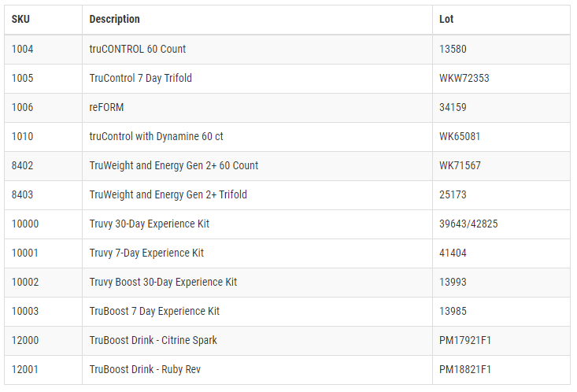
Task: Click truControl with Dynamine 60 ct
Action: [x=156, y=136]
